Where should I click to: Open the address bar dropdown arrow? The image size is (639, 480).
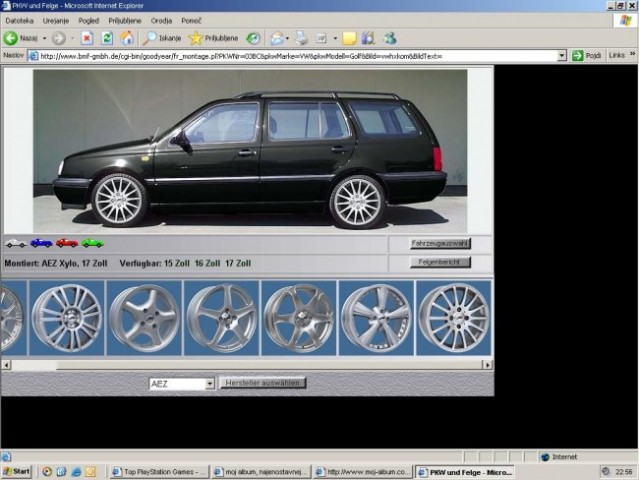pyautogui.click(x=562, y=55)
